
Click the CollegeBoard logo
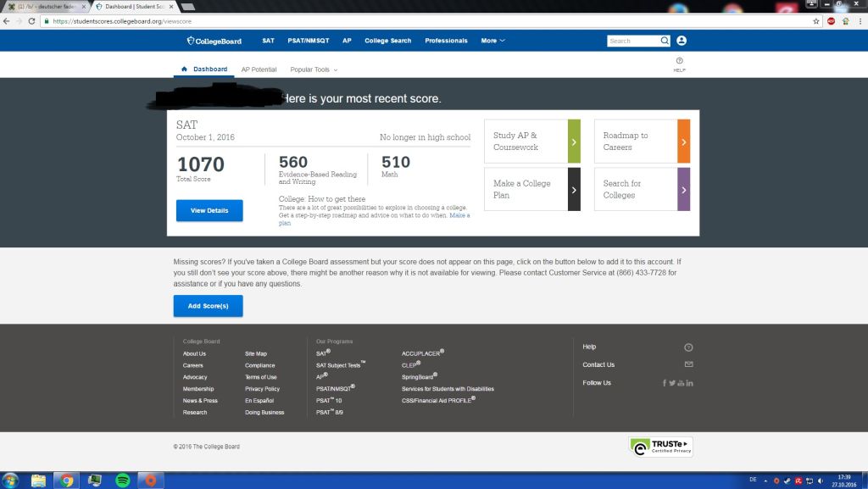click(214, 41)
